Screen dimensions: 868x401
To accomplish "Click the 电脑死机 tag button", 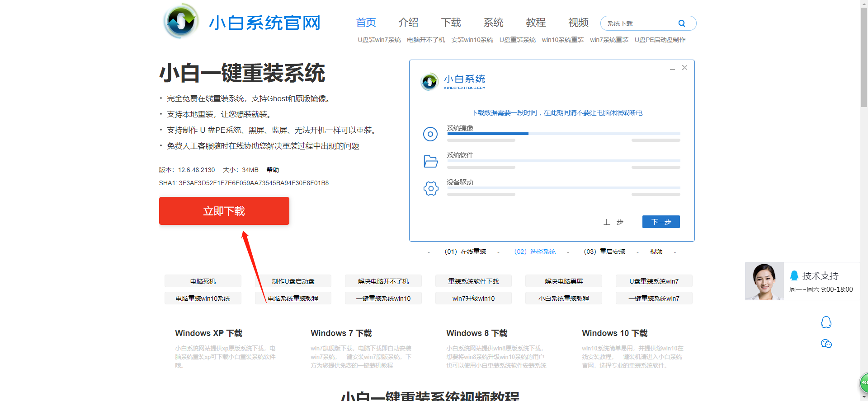I will click(x=203, y=281).
